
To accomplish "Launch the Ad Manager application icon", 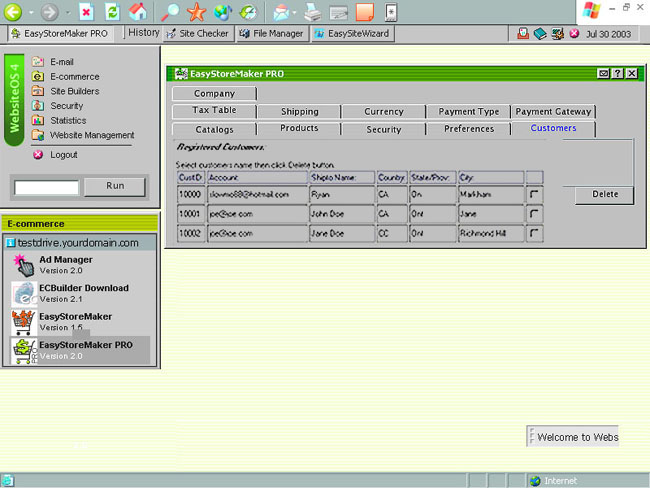I will [x=23, y=265].
